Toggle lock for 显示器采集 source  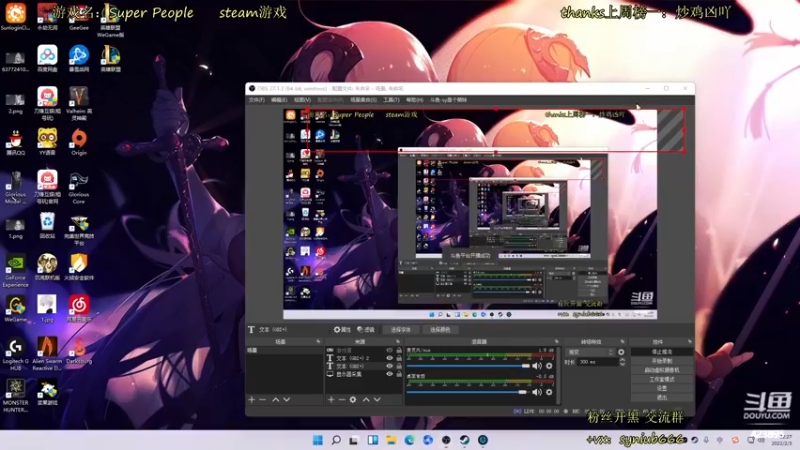coord(399,374)
